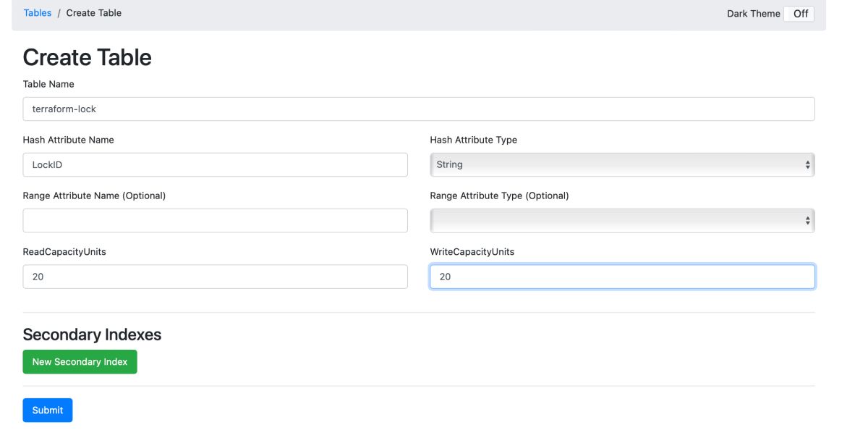The height and width of the screenshot is (433, 868).
Task: Click the Range Attribute Type (Optional) label
Action: [x=499, y=196]
